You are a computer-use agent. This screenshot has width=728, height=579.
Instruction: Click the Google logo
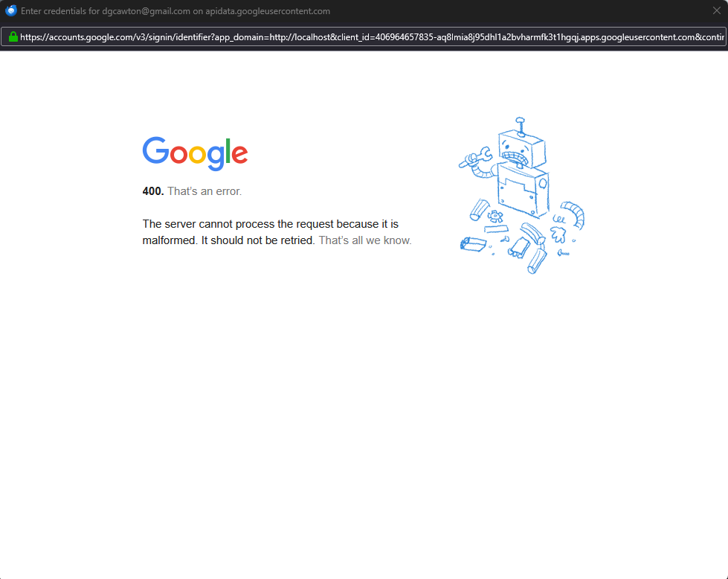[x=195, y=153]
